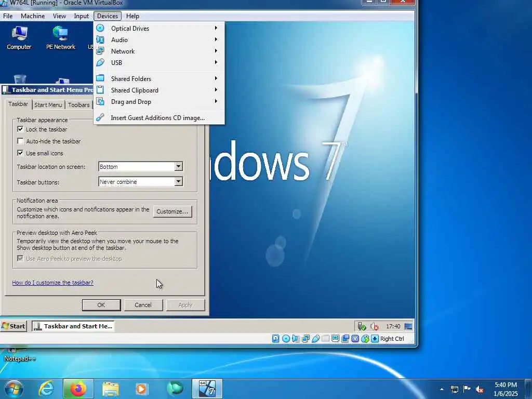Open the Machine menu
Viewport: 532px width, 399px height.
(x=33, y=16)
